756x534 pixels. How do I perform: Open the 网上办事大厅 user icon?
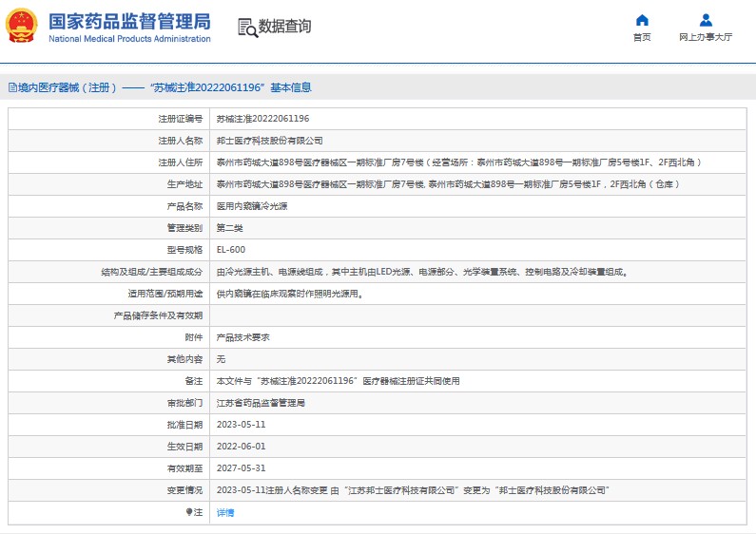[x=706, y=20]
